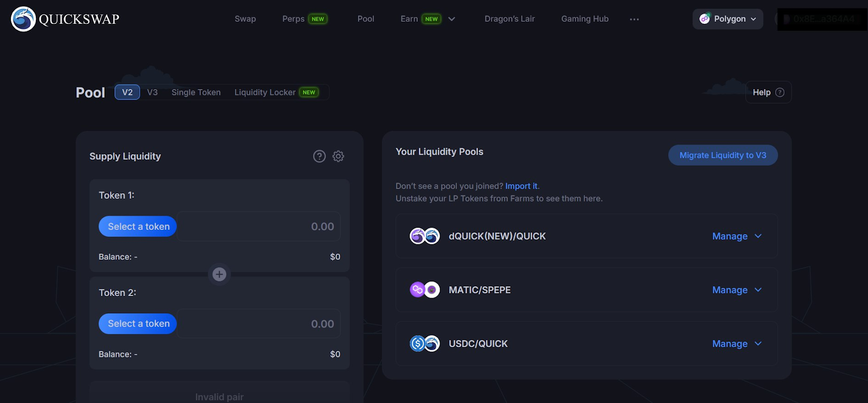Click the Supply Liquidity heading
The width and height of the screenshot is (868, 403).
(x=125, y=156)
